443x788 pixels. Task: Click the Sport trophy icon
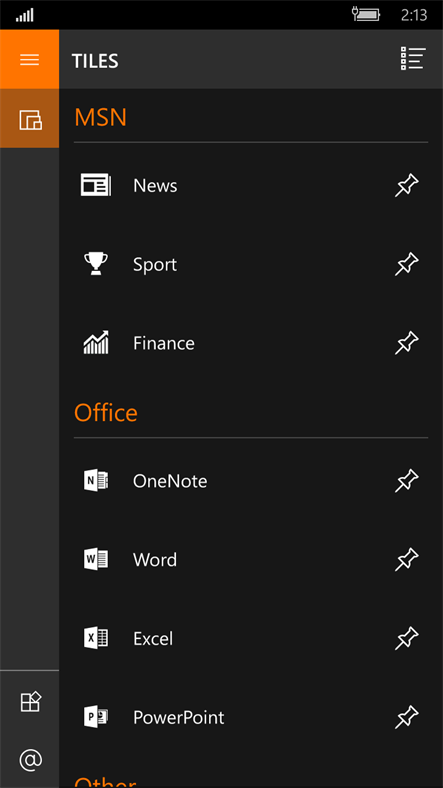coord(96,264)
